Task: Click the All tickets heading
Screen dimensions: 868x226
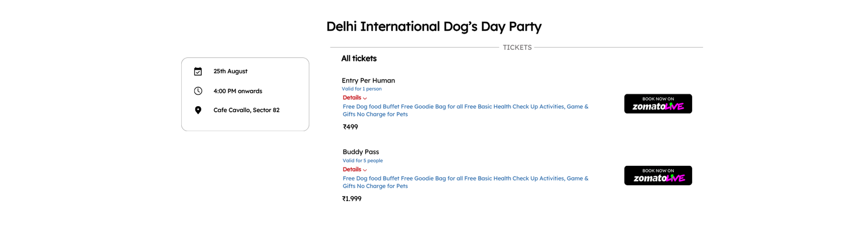Action: pyautogui.click(x=359, y=59)
